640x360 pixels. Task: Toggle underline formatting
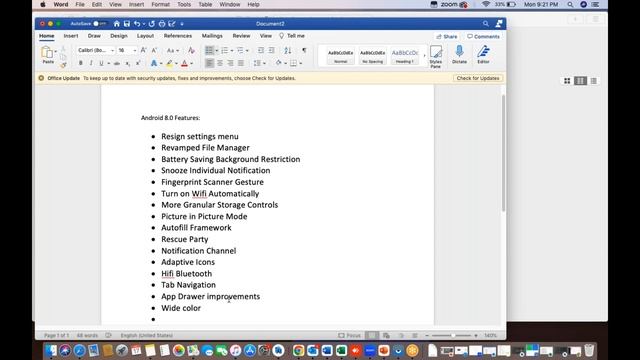101,63
